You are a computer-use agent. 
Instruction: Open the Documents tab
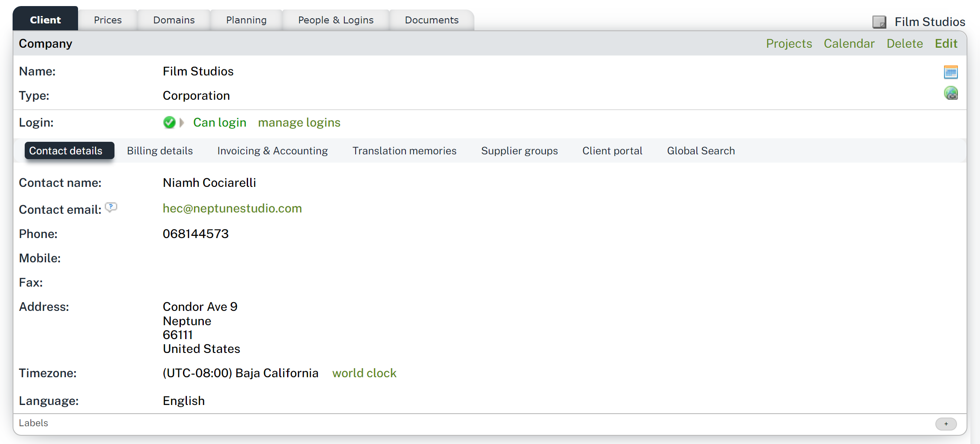pos(431,20)
